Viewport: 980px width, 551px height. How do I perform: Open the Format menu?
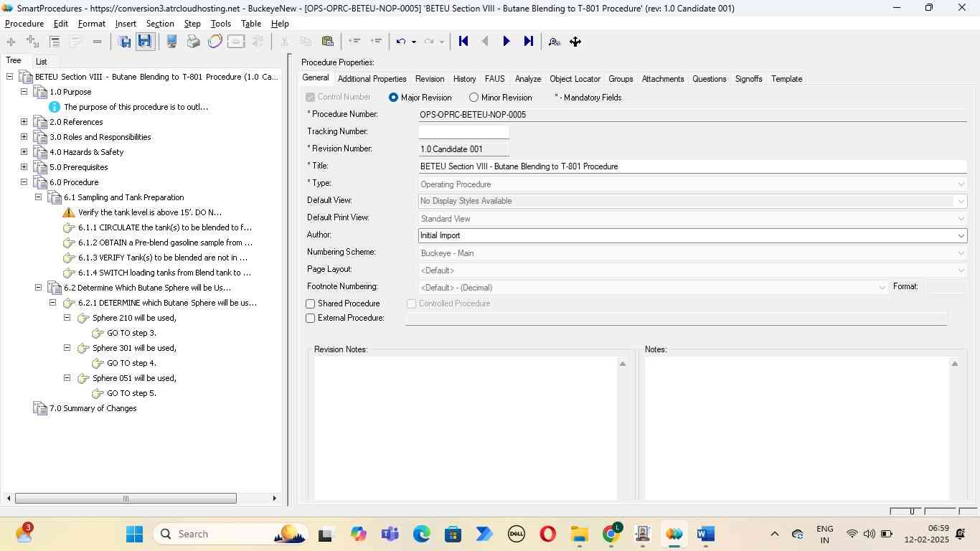pos(92,24)
